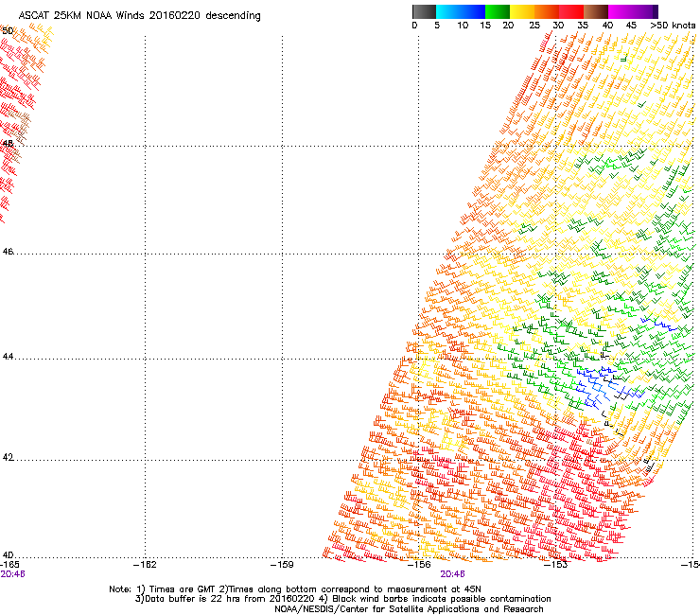Click the orange 25-30 knots legend swatch

coord(547,11)
